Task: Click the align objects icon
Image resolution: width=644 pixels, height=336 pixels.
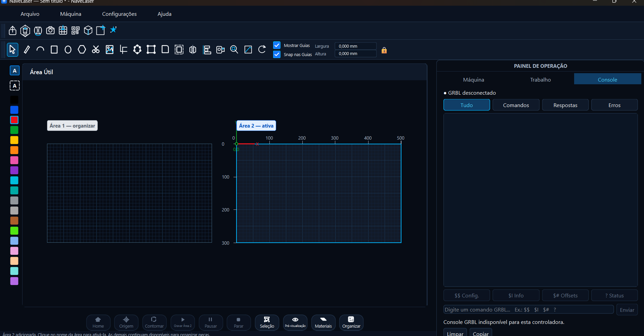Action: tap(207, 50)
